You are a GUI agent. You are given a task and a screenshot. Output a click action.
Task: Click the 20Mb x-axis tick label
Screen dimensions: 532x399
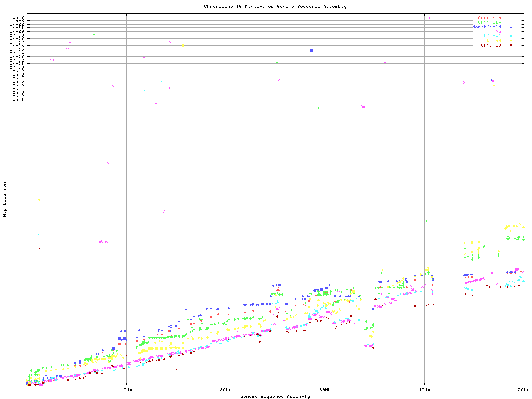[x=226, y=390]
